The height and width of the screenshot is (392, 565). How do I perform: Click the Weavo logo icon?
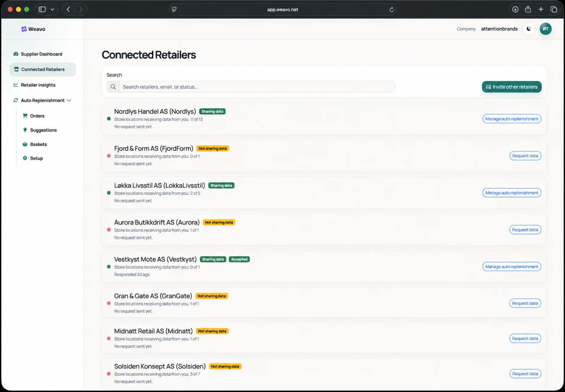24,29
